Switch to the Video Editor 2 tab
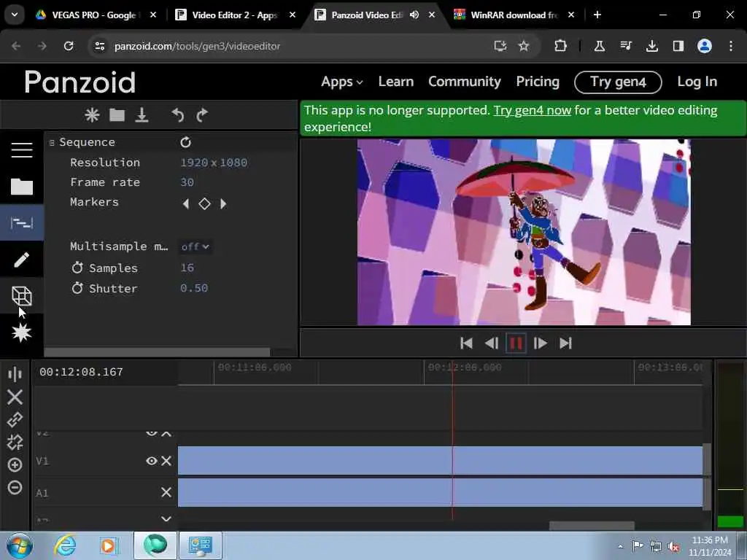This screenshot has width=747, height=560. [235, 15]
